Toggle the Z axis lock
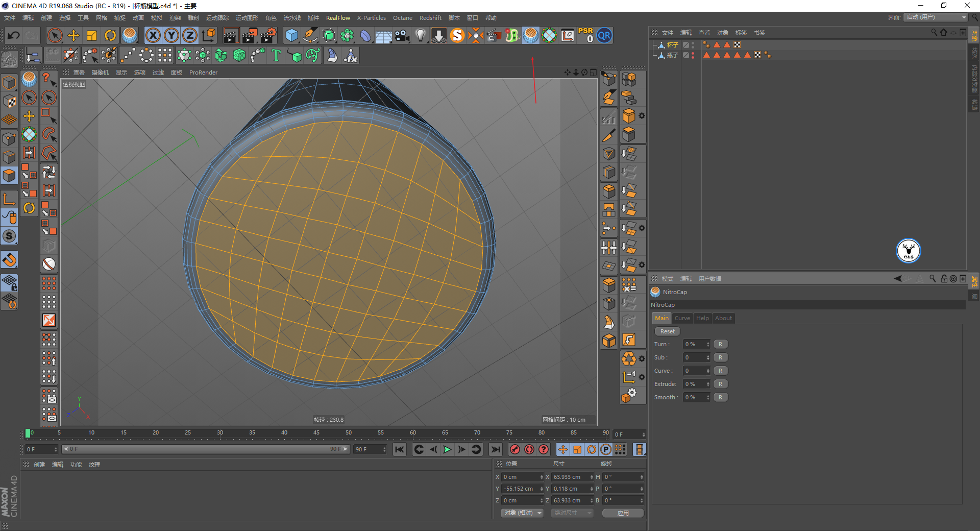 click(190, 36)
